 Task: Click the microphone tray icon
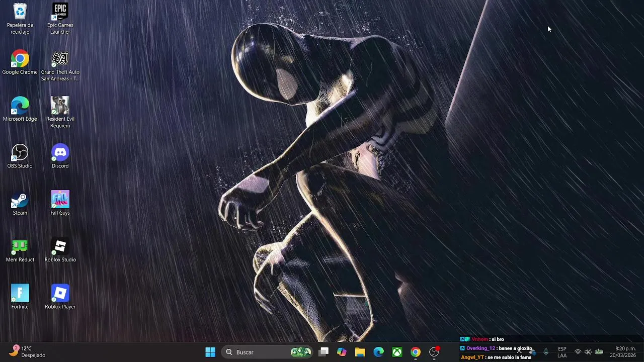click(546, 352)
